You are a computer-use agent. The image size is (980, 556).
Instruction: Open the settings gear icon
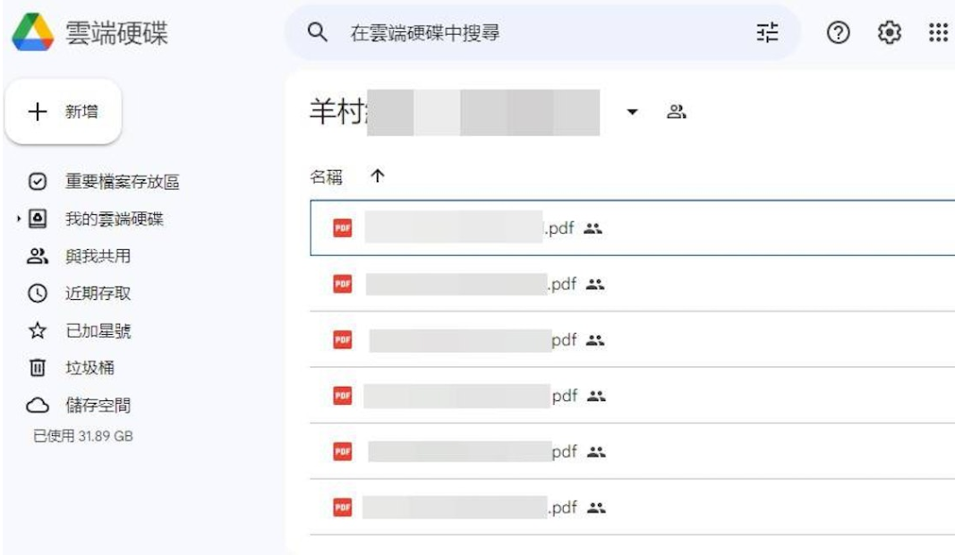coord(888,33)
